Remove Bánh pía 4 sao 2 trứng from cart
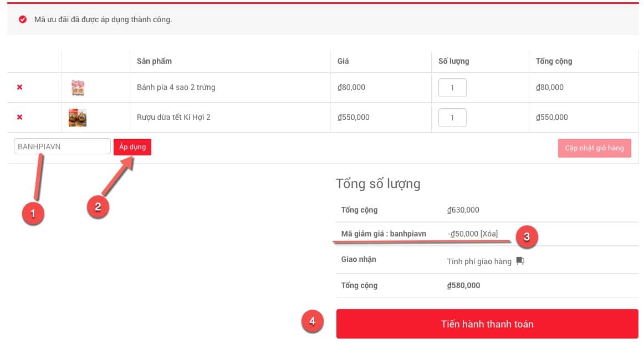 tap(20, 88)
